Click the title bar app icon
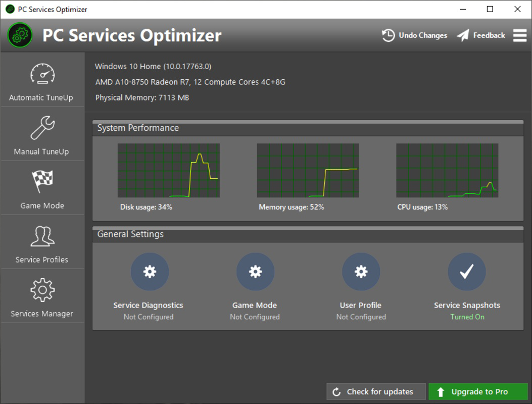This screenshot has height=404, width=532. tap(10, 9)
